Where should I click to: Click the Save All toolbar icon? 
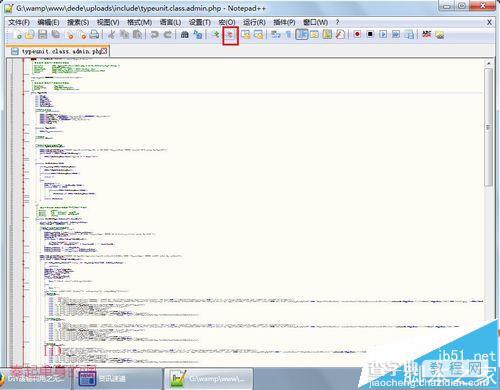[55, 35]
